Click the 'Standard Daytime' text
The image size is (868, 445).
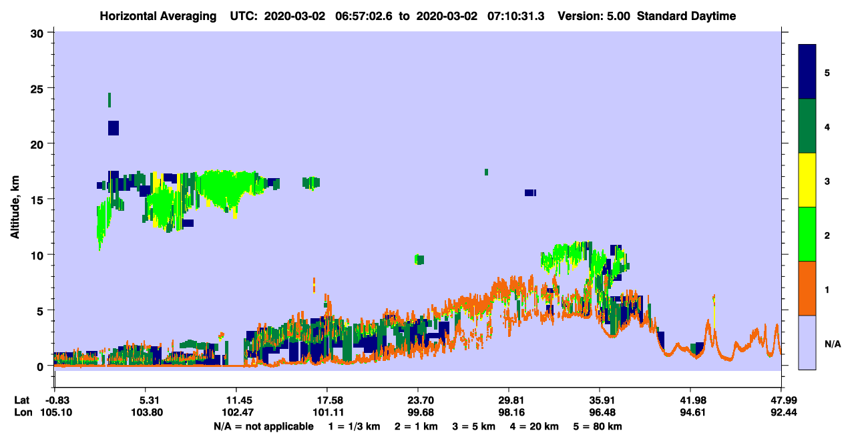coord(686,16)
